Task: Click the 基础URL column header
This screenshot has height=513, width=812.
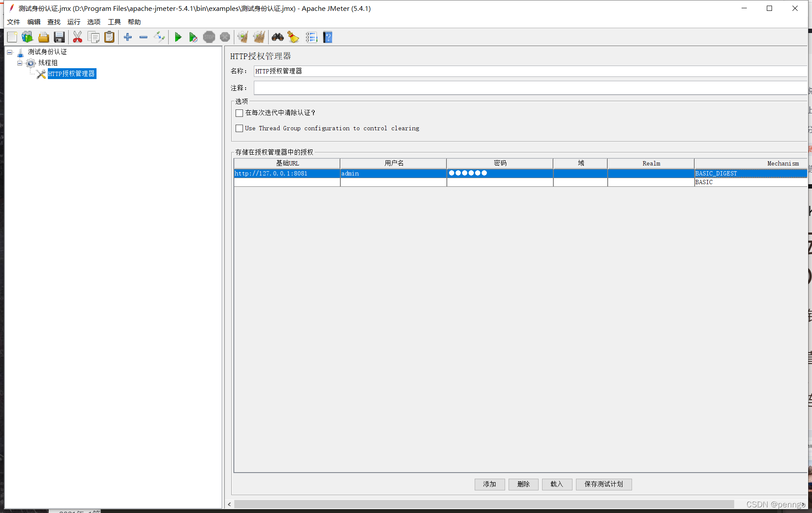Action: click(x=287, y=163)
